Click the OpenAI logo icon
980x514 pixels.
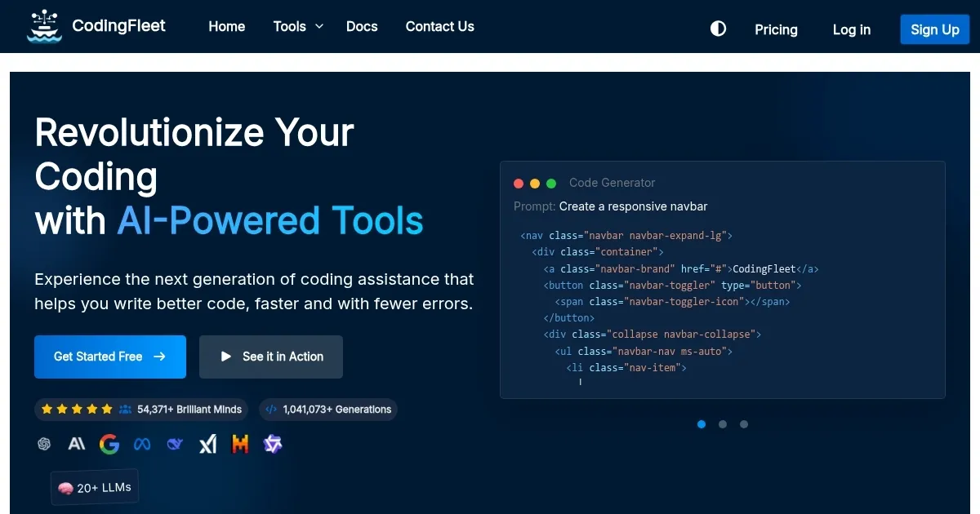(44, 444)
